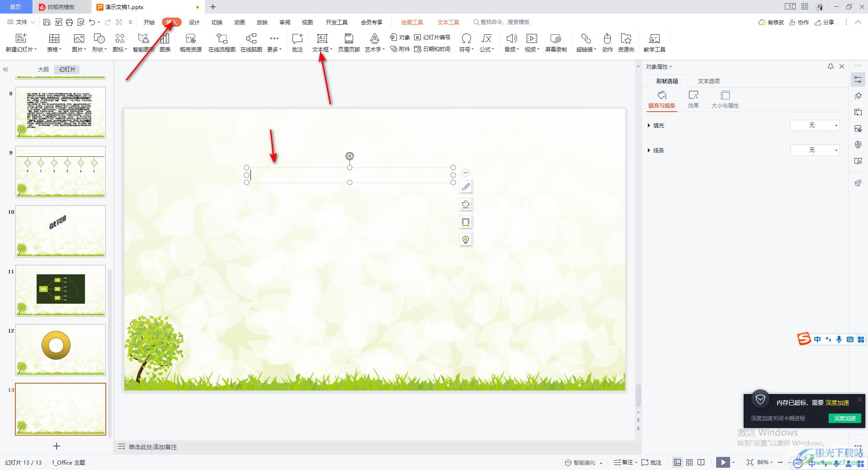The width and height of the screenshot is (868, 470).
Task: Insert a Picture
Action: 79,43
